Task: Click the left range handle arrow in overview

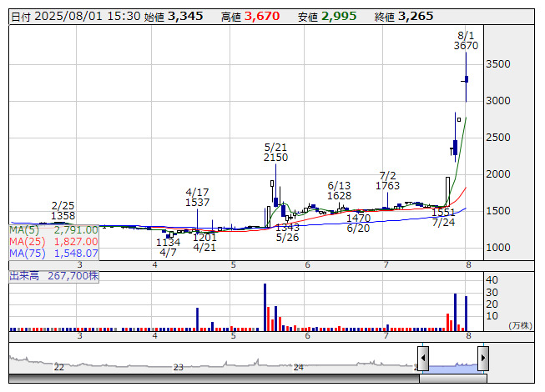Action: [423, 358]
